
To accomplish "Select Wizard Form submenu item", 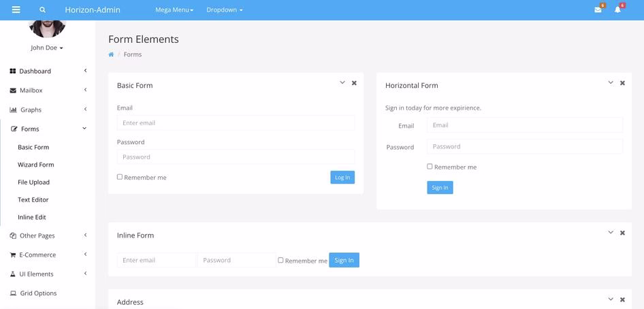I will click(35, 165).
